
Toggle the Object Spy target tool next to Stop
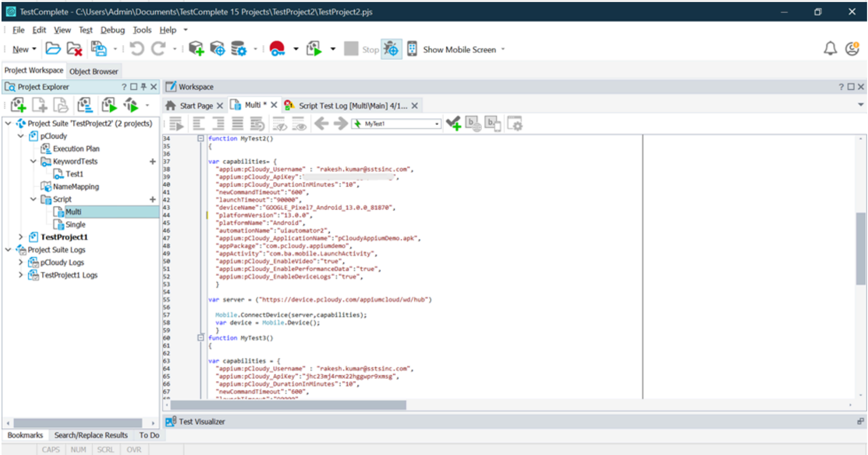tap(391, 49)
